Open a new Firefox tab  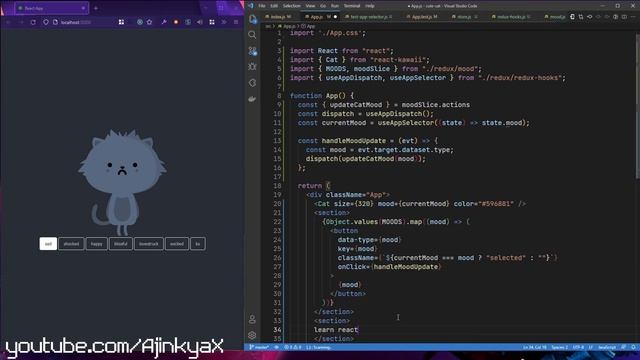coord(96,8)
